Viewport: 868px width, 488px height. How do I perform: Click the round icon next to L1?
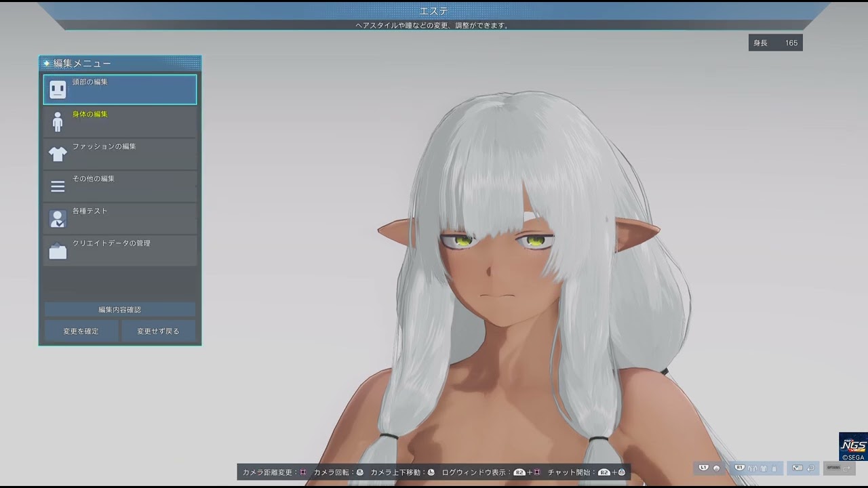point(716,468)
